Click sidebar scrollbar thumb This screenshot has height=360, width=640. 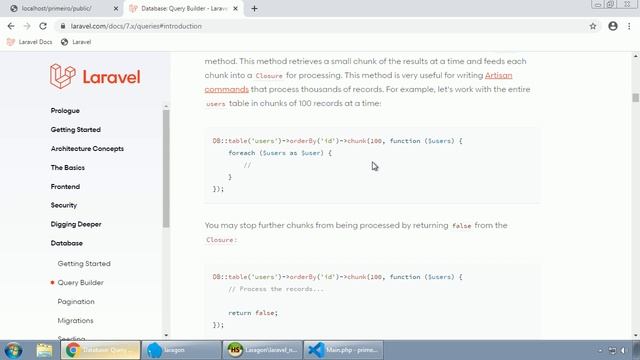pyautogui.click(x=166, y=169)
